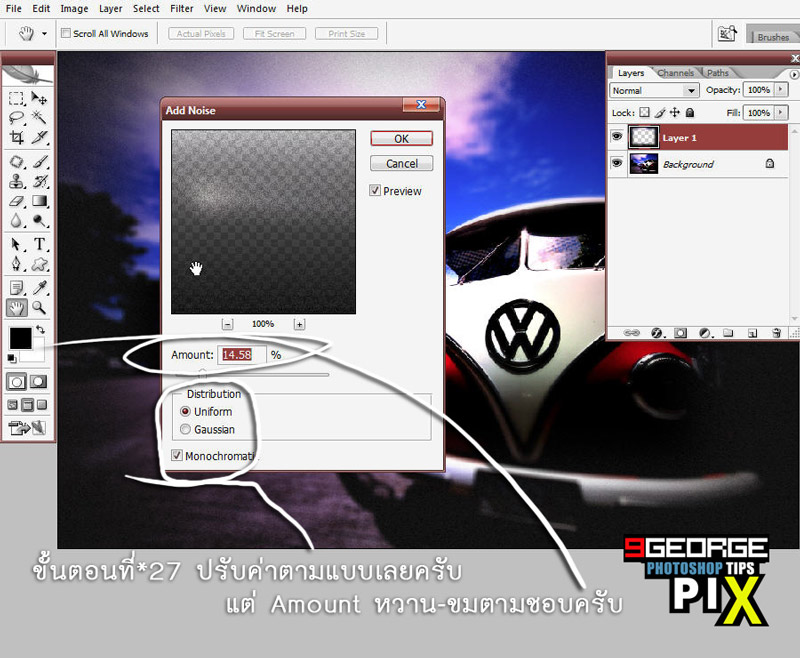Open the File Browser toggle icon
Image resolution: width=800 pixels, height=658 pixels.
point(727,34)
